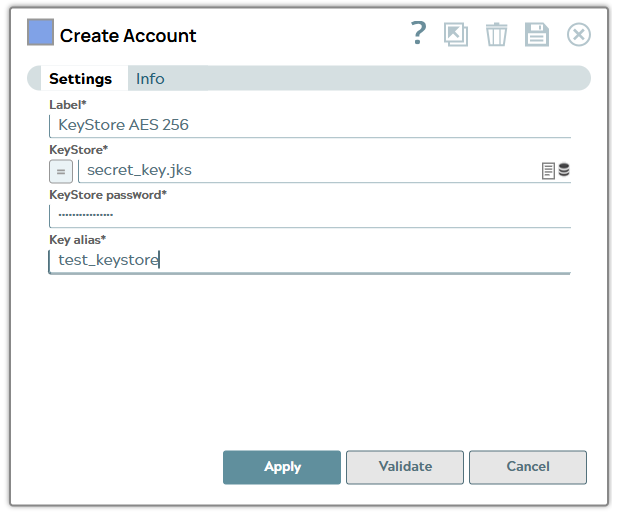617x512 pixels.
Task: Focus the Label field containing KeyStore AES 256
Action: 309,125
